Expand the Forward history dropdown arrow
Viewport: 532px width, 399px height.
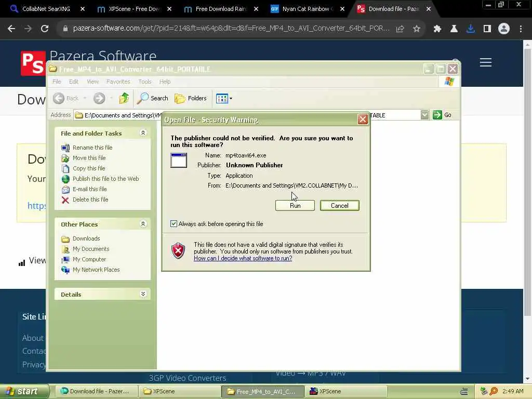pyautogui.click(x=111, y=98)
